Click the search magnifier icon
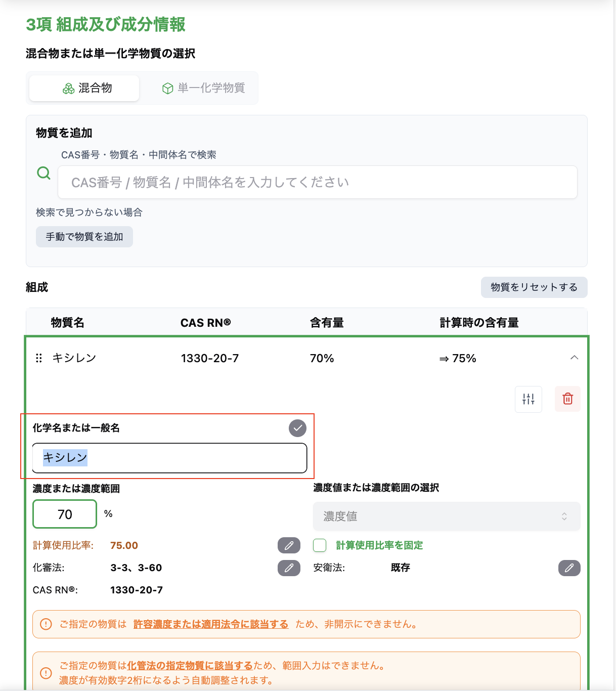Viewport: 616px width, 691px height. click(x=44, y=173)
